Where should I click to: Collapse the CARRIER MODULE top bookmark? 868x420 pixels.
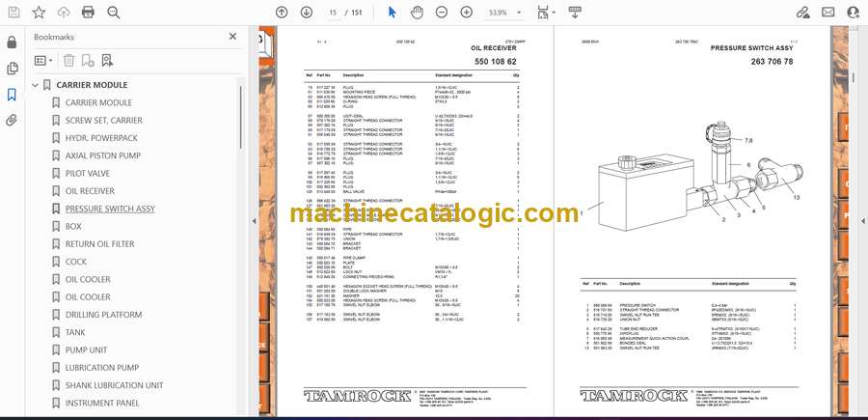click(36, 85)
